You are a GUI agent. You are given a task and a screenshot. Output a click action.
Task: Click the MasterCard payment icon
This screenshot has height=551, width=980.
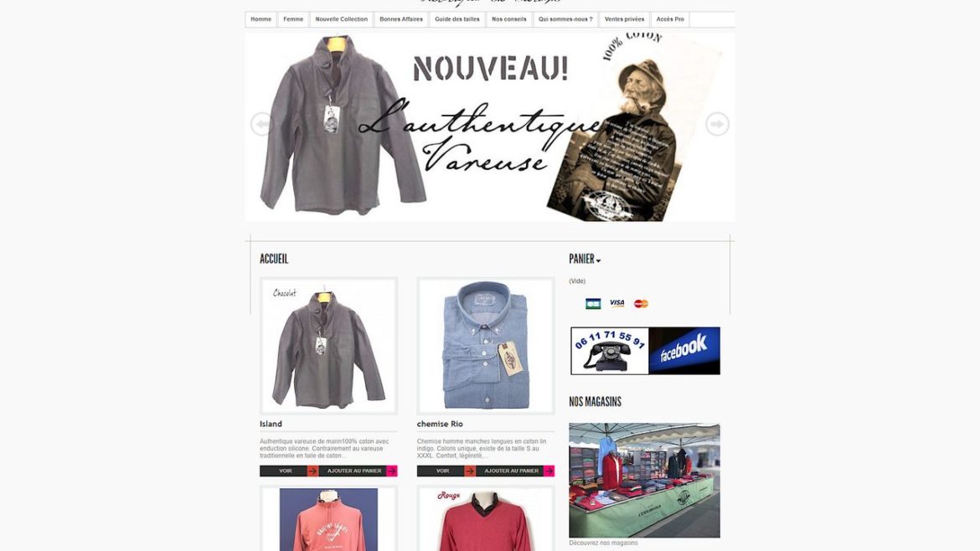[641, 304]
